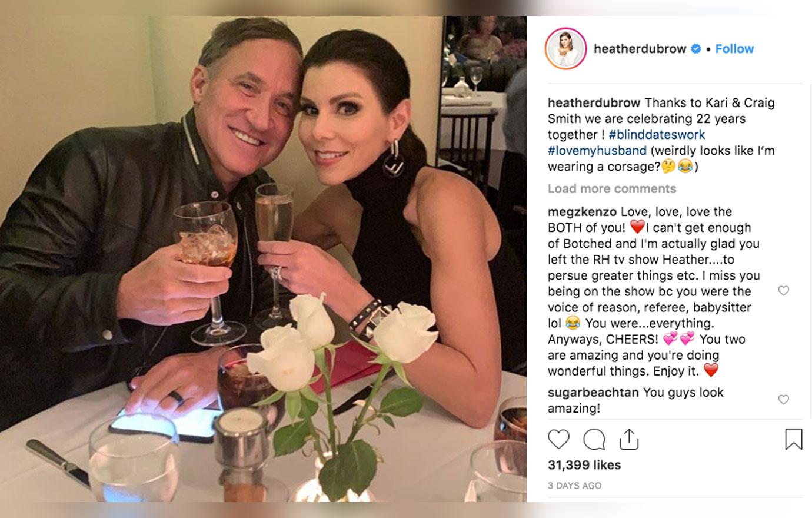
Task: Open heatherdubrow username in the header
Action: (x=640, y=49)
